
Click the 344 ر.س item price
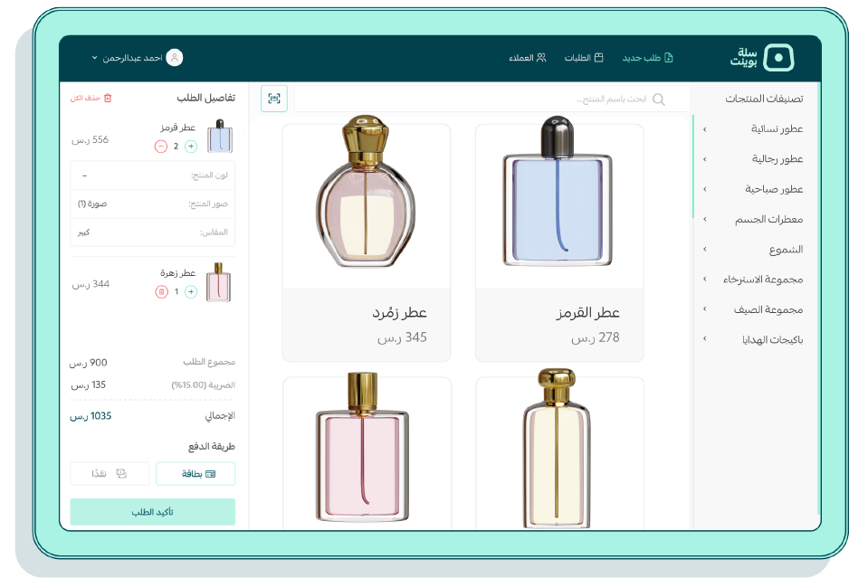91,284
